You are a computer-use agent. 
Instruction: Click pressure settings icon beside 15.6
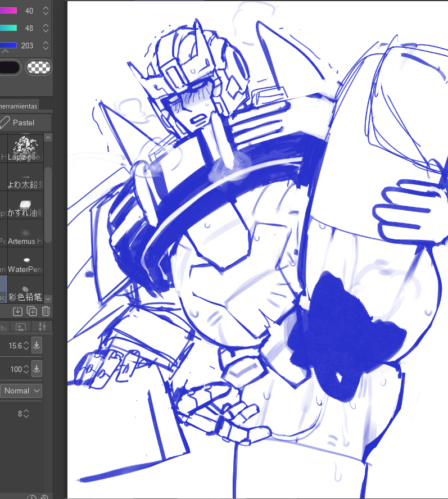point(37,345)
